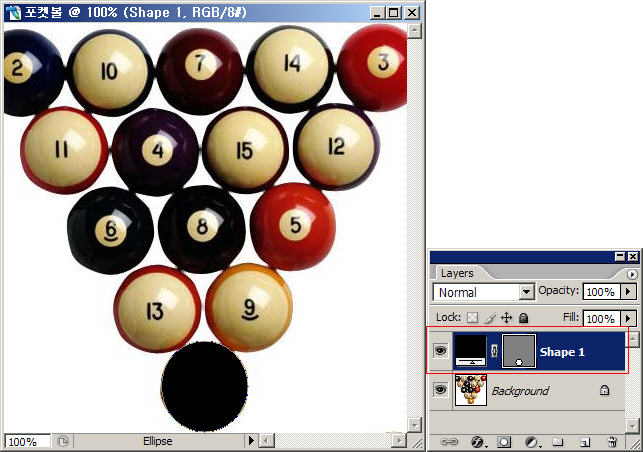The height and width of the screenshot is (452, 643).
Task: Click the canvas horizontal scrollbar left arrow
Action: coord(267,441)
